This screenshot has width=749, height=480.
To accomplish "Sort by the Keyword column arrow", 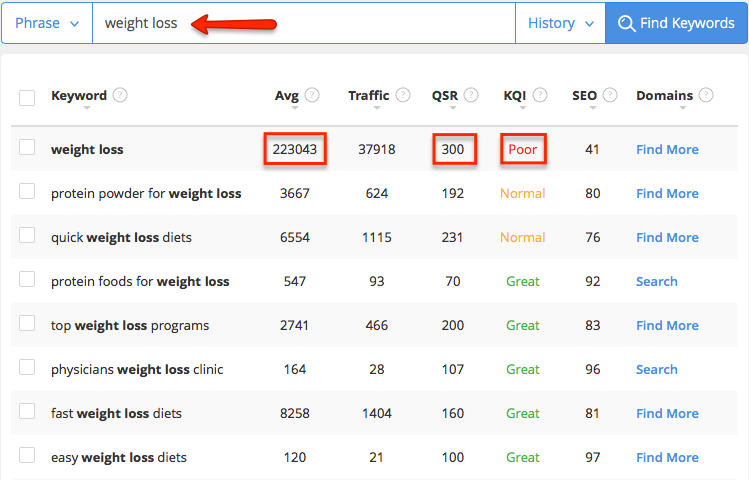I will tap(86, 108).
